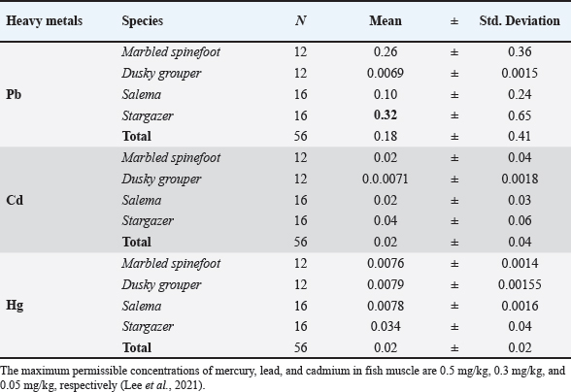Click the bold 0.32 Stargazer mean value
Viewport: 571px width, 392px height.
point(386,115)
